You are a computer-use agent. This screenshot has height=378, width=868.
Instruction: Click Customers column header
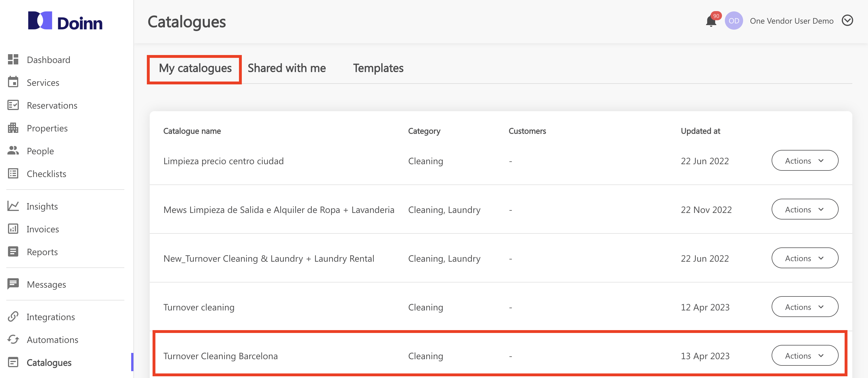527,131
